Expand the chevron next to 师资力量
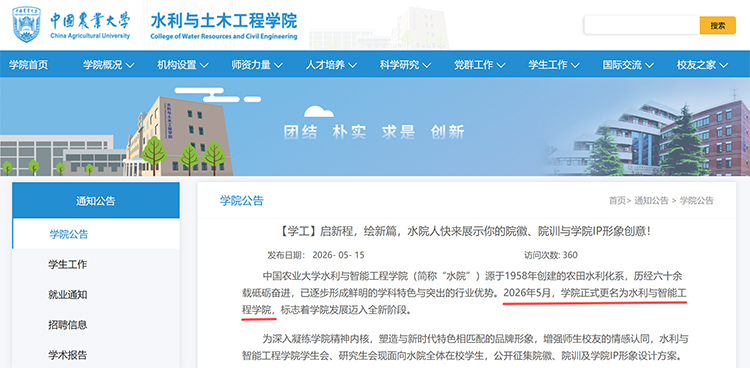The height and width of the screenshot is (368, 750). click(278, 65)
